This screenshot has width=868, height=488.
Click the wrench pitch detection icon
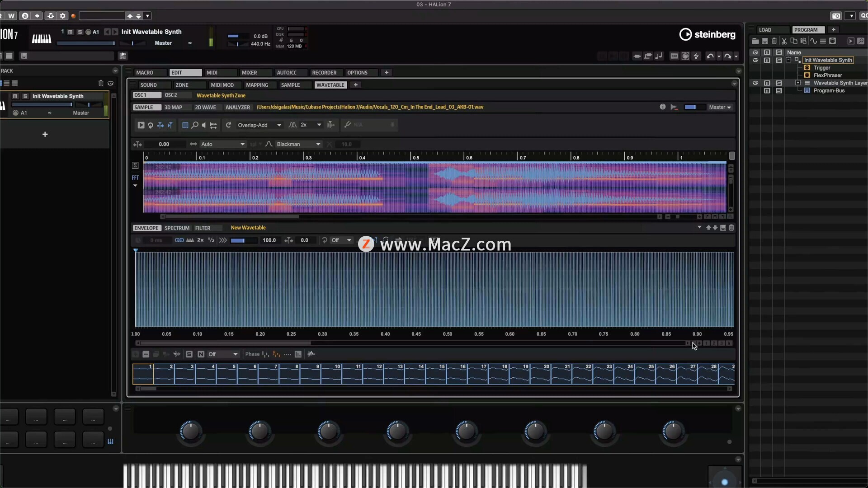[347, 125]
